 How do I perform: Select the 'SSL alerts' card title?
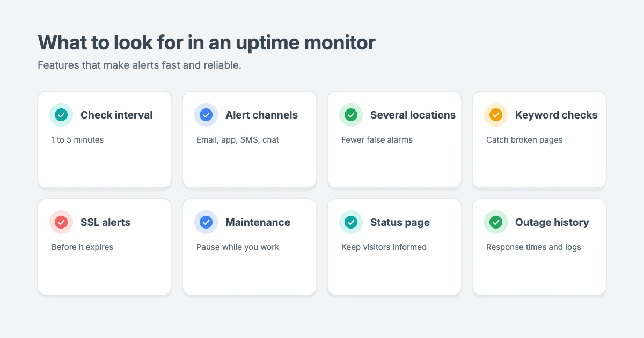(x=105, y=222)
